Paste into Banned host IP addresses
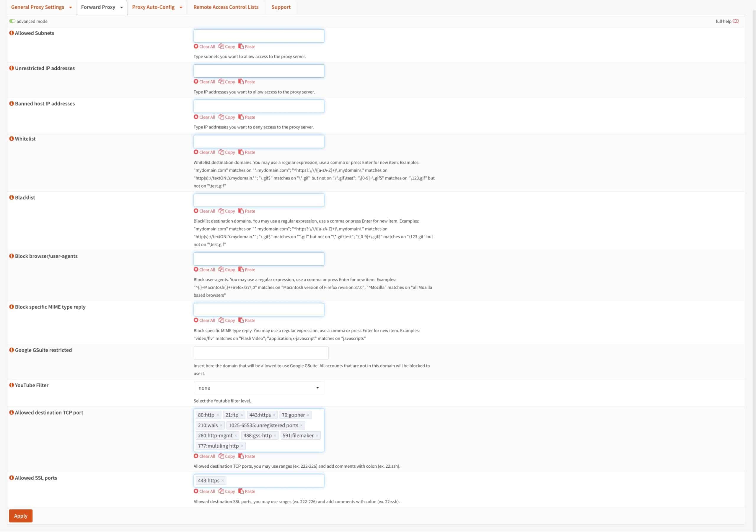The image size is (756, 532). pos(250,117)
